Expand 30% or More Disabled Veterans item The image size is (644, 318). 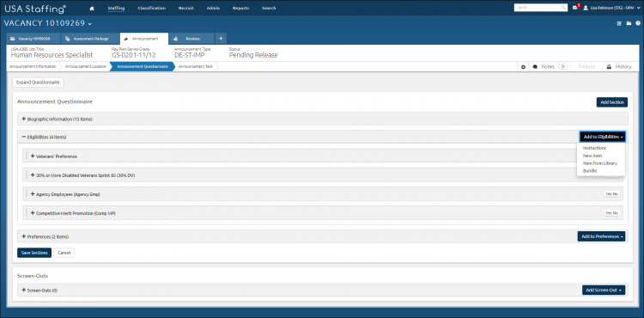click(33, 175)
